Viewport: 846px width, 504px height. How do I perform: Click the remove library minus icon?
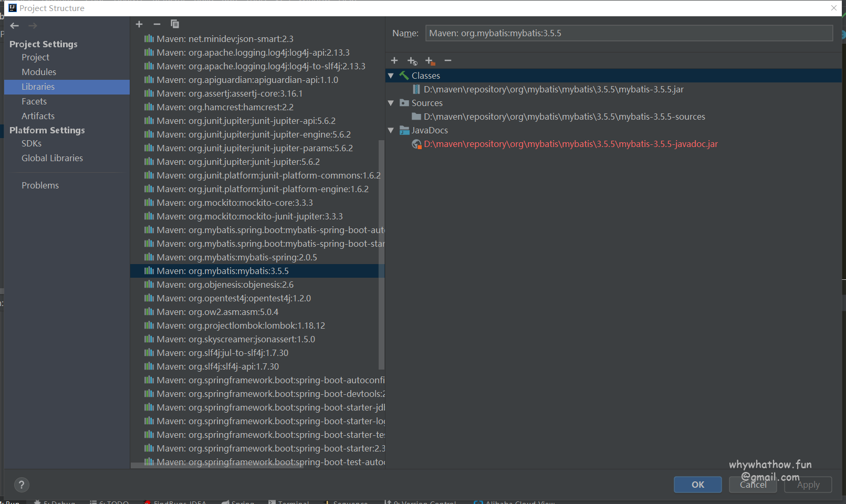pyautogui.click(x=156, y=24)
